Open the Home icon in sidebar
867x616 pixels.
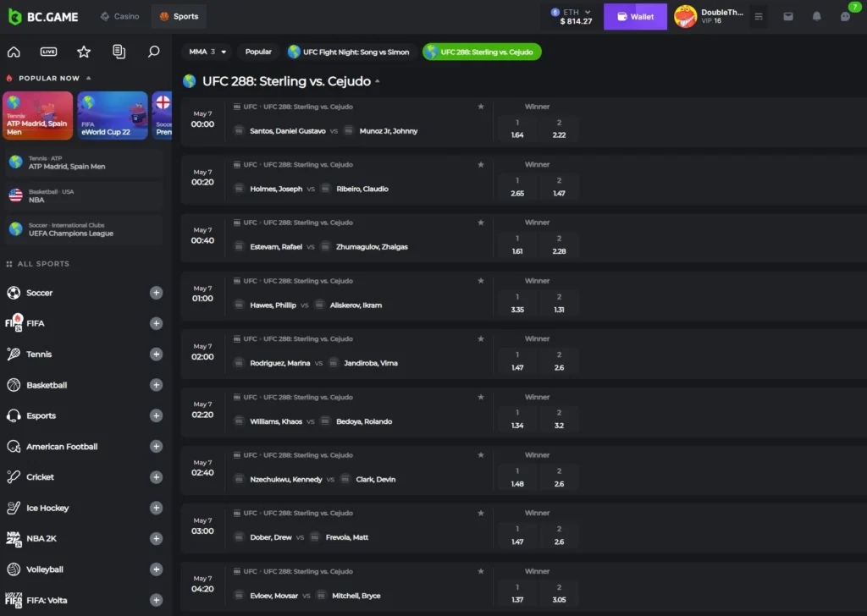click(14, 52)
